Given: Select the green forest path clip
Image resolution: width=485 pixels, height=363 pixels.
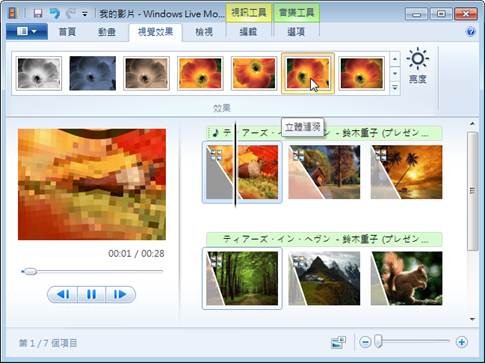Looking at the screenshot, I should 242,278.
